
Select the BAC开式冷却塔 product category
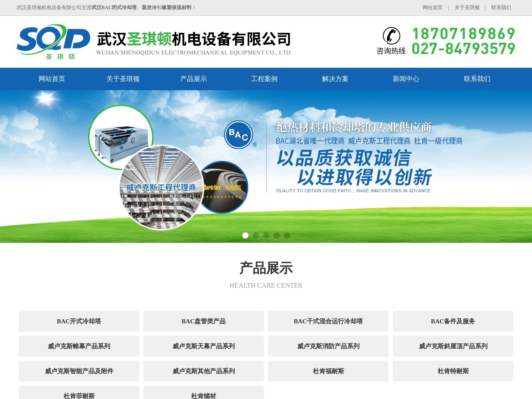[x=79, y=321]
